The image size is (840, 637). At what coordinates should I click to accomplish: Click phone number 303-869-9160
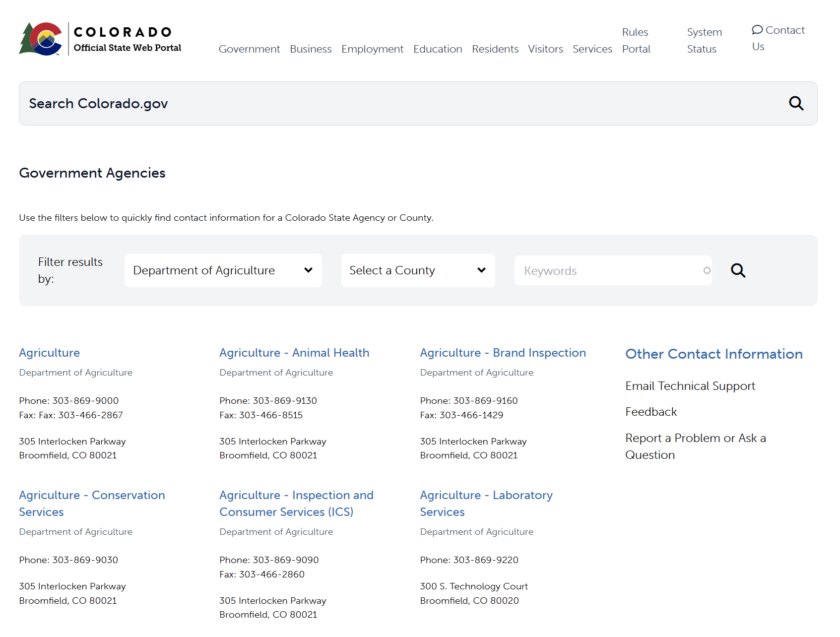[485, 400]
